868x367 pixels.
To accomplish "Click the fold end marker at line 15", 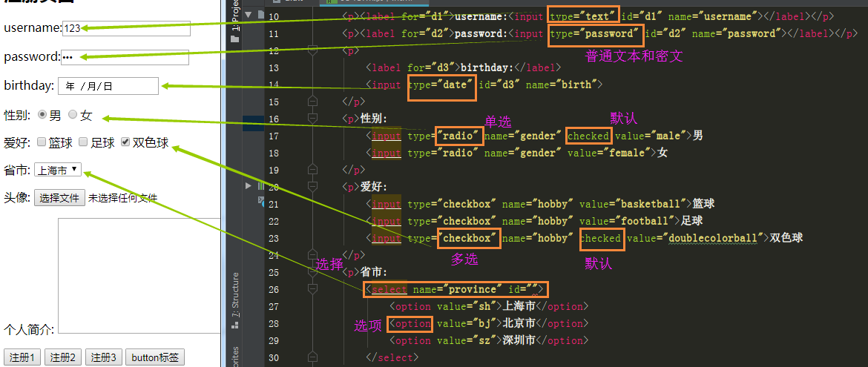I will 312,102.
